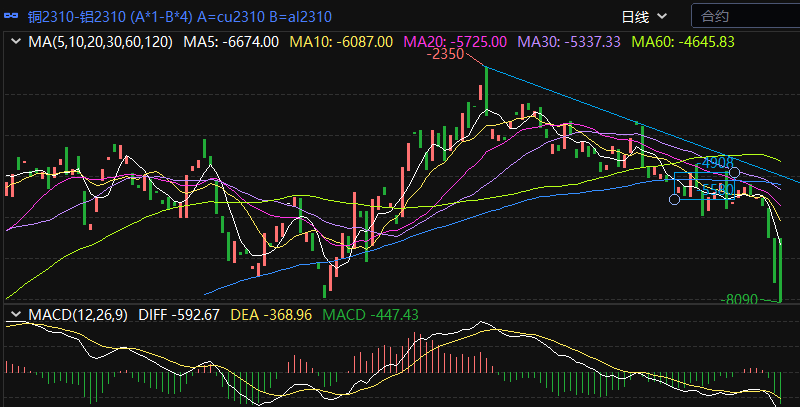Click the 4908 drawing annotation label
Screen dimensions: 800x407
[718, 162]
